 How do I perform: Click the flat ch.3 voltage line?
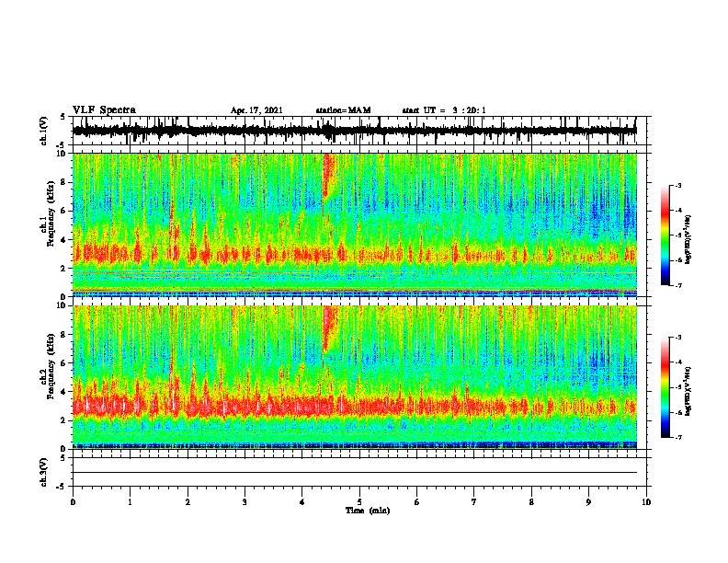pos(354,473)
